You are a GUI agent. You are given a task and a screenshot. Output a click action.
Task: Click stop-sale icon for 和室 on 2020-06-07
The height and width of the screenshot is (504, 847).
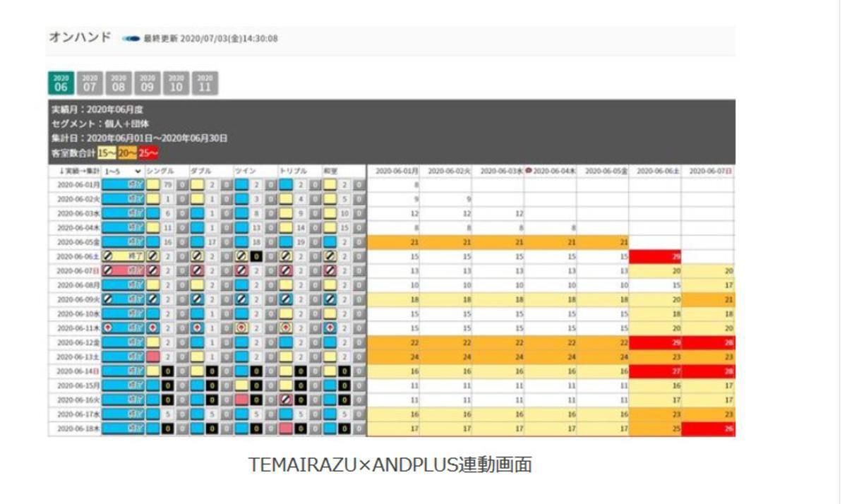[330, 271]
